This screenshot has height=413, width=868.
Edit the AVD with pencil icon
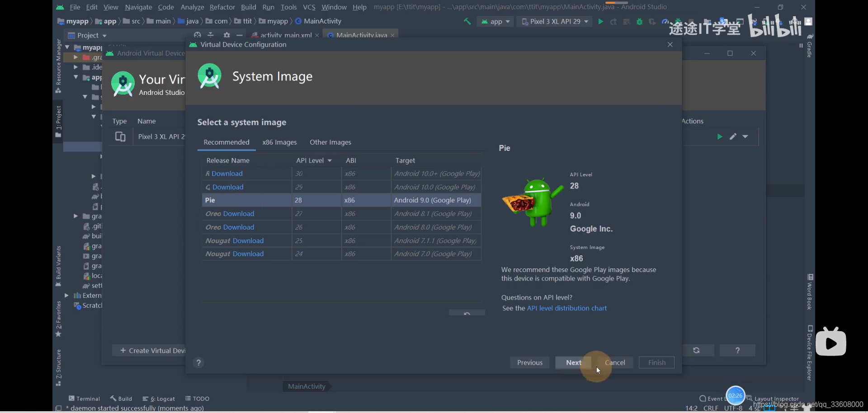(x=733, y=136)
